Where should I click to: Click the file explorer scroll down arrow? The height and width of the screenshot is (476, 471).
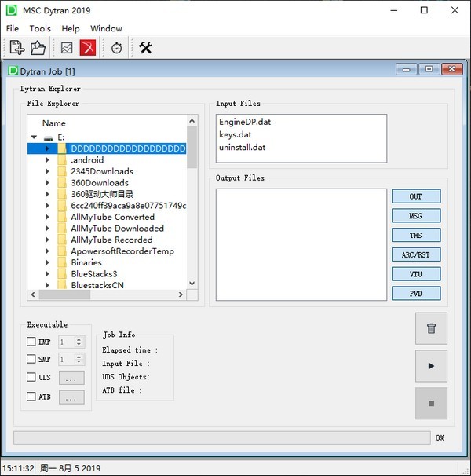pyautogui.click(x=192, y=284)
